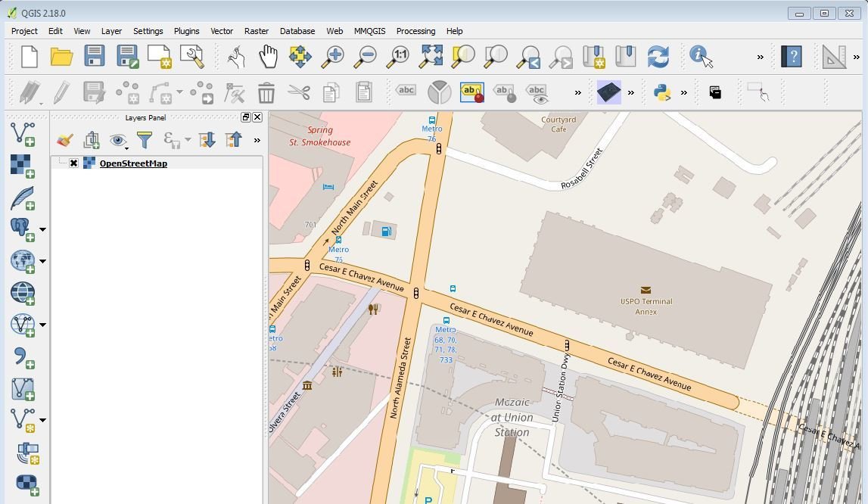Click the New Bookmark icon
The height and width of the screenshot is (504, 868).
pyautogui.click(x=593, y=57)
